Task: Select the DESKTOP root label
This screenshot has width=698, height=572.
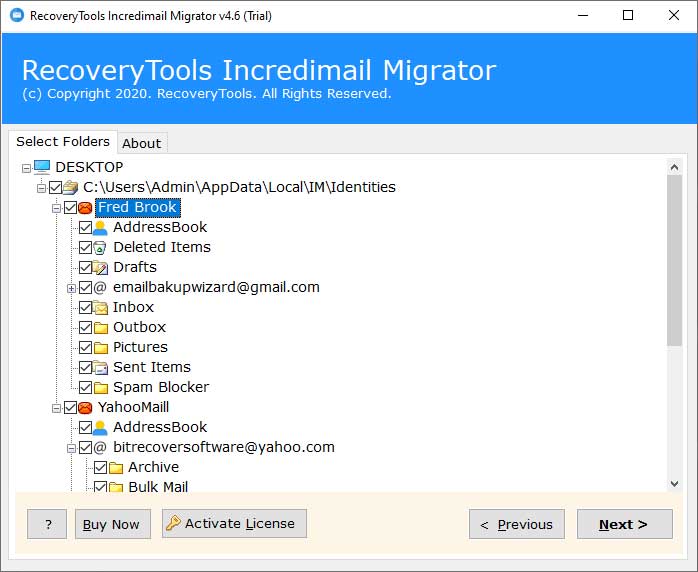Action: pyautogui.click(x=89, y=167)
